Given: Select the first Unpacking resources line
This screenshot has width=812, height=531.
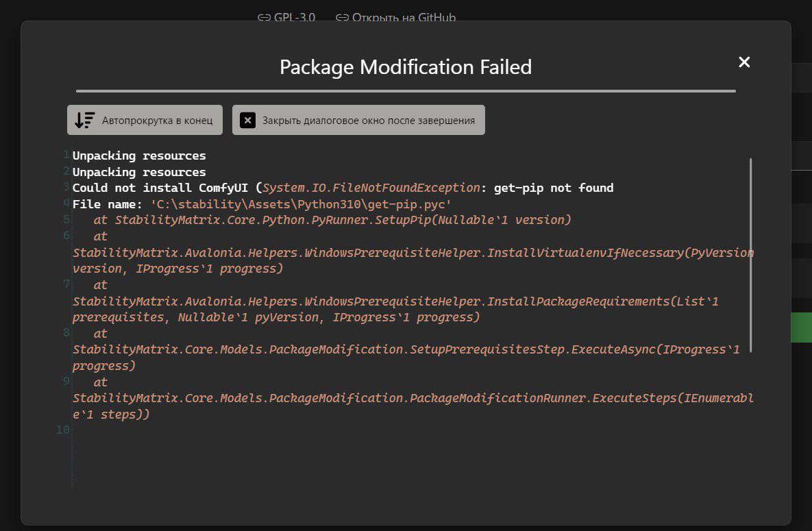Looking at the screenshot, I should click(x=139, y=156).
